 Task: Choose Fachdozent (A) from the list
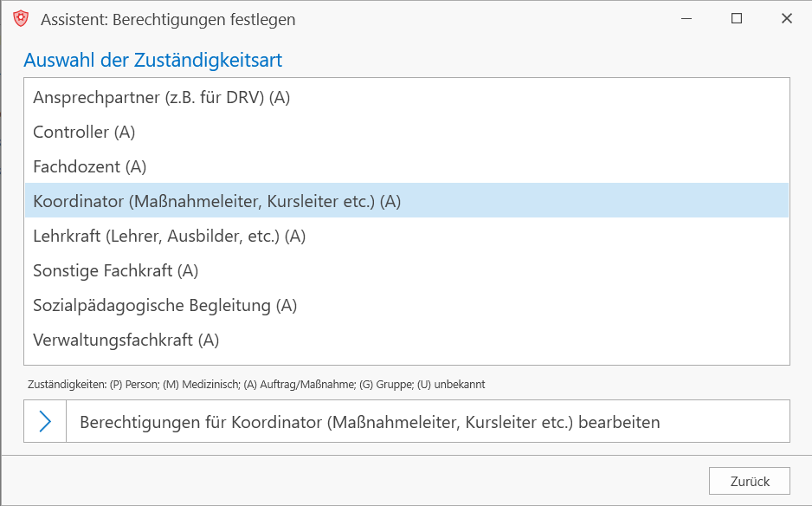pos(407,166)
